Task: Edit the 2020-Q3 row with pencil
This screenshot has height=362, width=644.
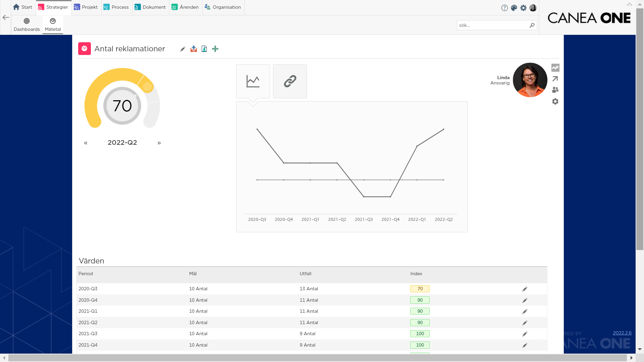Action: tap(525, 289)
